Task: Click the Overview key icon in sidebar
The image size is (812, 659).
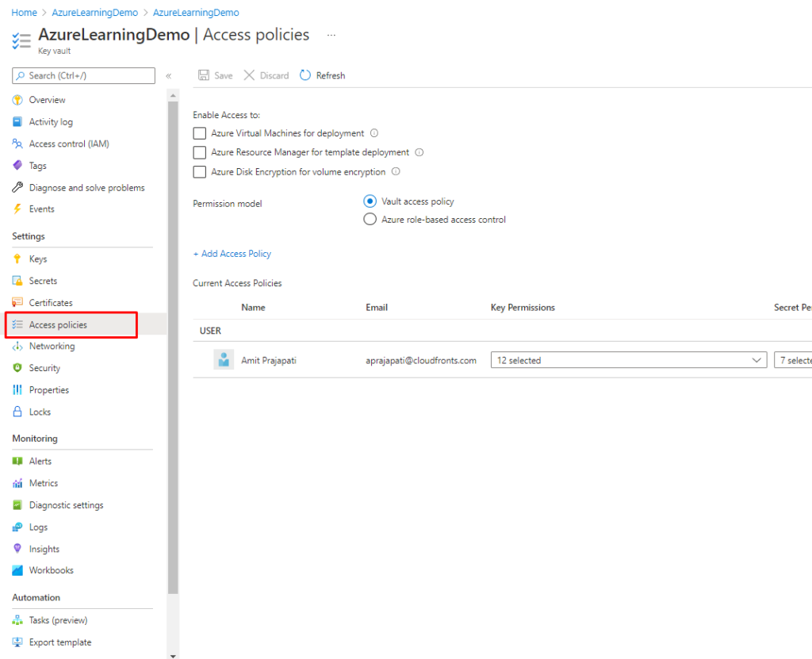Action: pyautogui.click(x=17, y=100)
